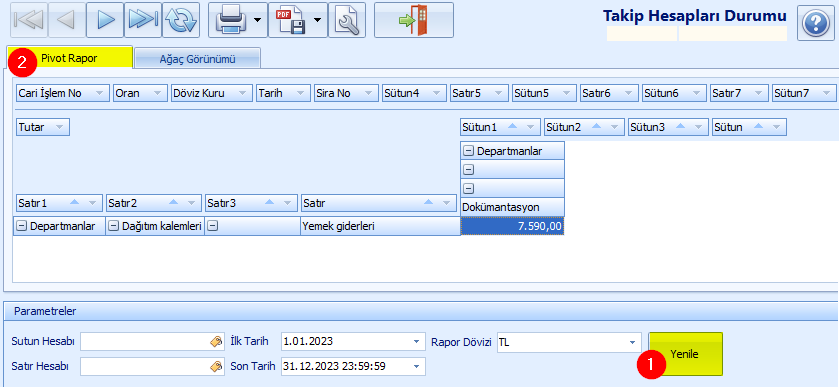This screenshot has width=839, height=387.
Task: Click the printer icon
Action: click(x=231, y=20)
